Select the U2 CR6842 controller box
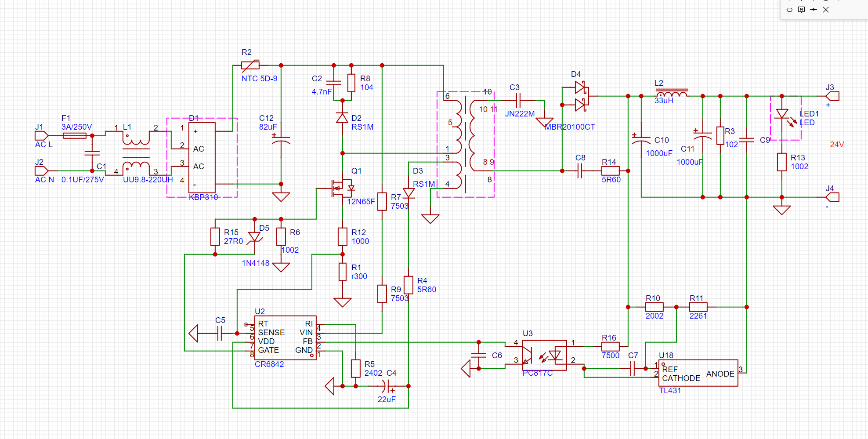Viewport: 868px width, 439px height. coord(286,337)
